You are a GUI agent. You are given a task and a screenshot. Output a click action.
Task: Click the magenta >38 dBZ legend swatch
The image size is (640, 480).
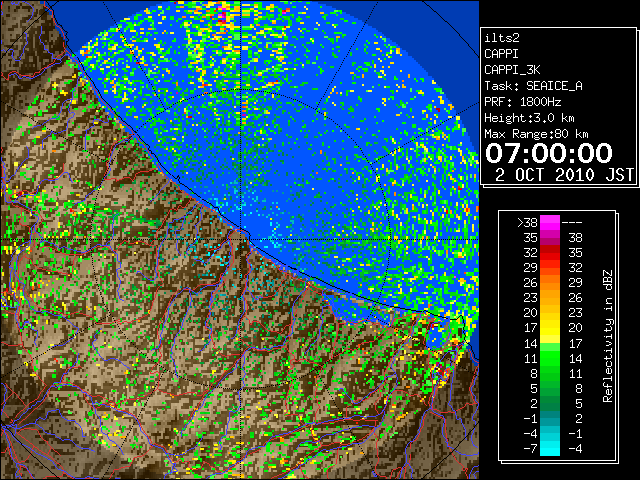[x=550, y=222]
